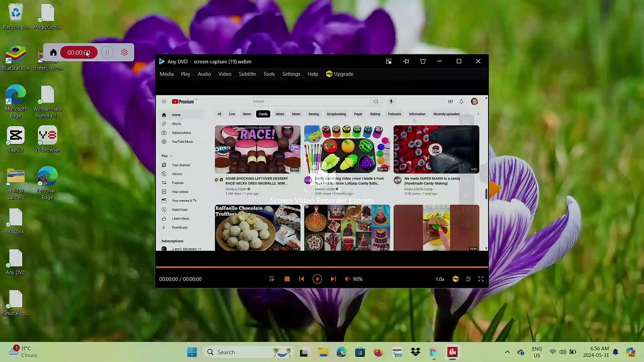
Task: Open Amazon from the taskbar
Action: [397, 352]
